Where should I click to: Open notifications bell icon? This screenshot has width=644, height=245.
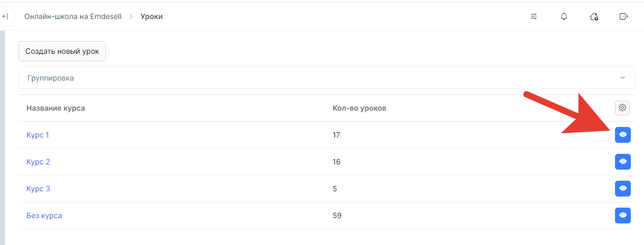click(x=564, y=16)
